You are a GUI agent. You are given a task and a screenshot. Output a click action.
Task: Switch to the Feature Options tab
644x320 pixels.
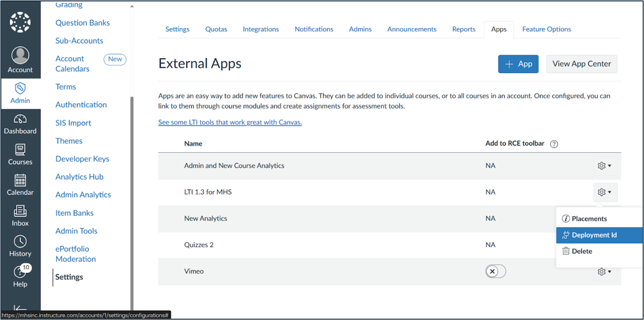[x=546, y=29]
